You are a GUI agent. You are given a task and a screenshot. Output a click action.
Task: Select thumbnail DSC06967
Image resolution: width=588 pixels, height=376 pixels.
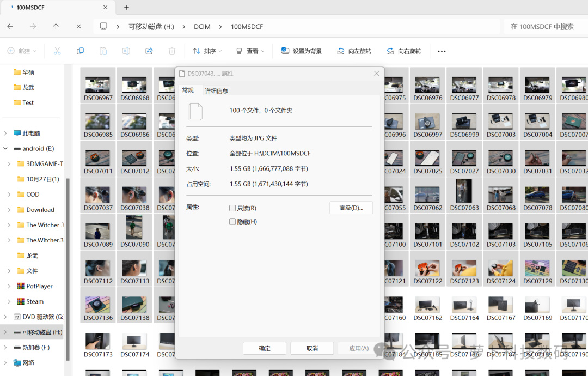(98, 85)
